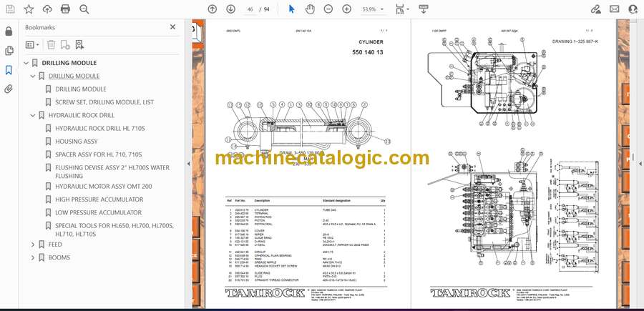Click the keyboard scrolling mode icon
This screenshot has height=311, width=644.
click(x=424, y=9)
